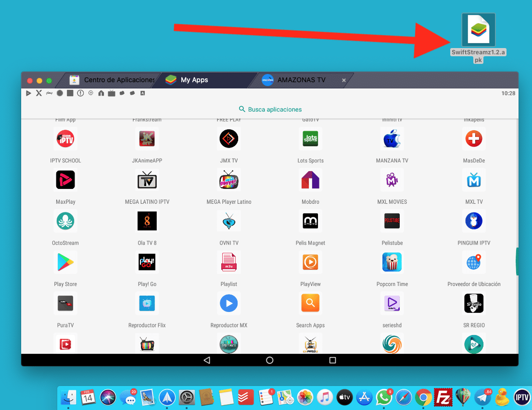Launch Popcorn Time

[392, 262]
